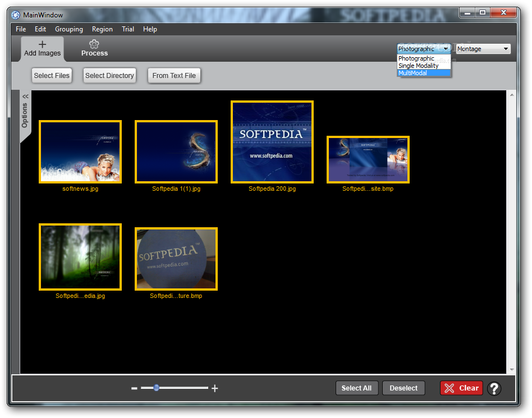This screenshot has height=418, width=532.
Task: Choose Single Modality from the list
Action: (x=424, y=66)
